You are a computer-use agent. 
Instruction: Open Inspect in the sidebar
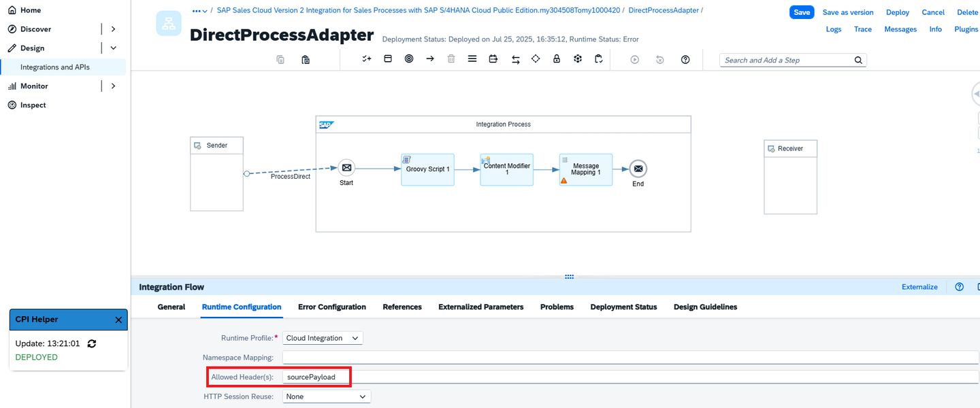[33, 105]
